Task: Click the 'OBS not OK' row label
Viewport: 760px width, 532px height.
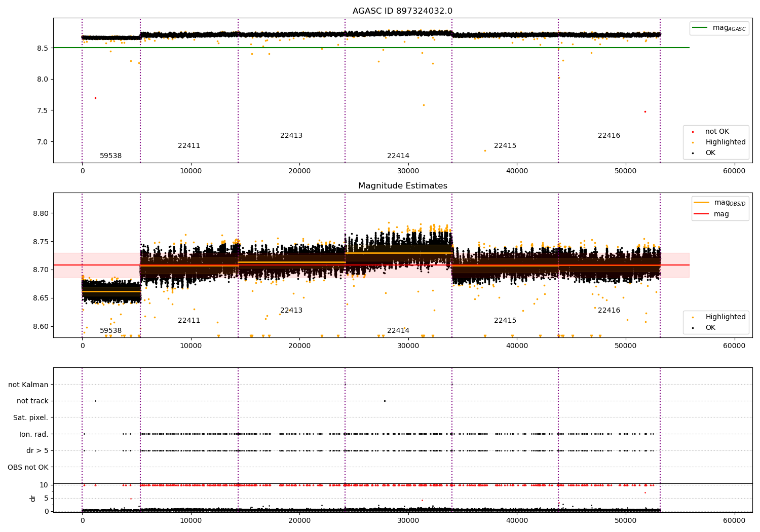Action: point(28,468)
